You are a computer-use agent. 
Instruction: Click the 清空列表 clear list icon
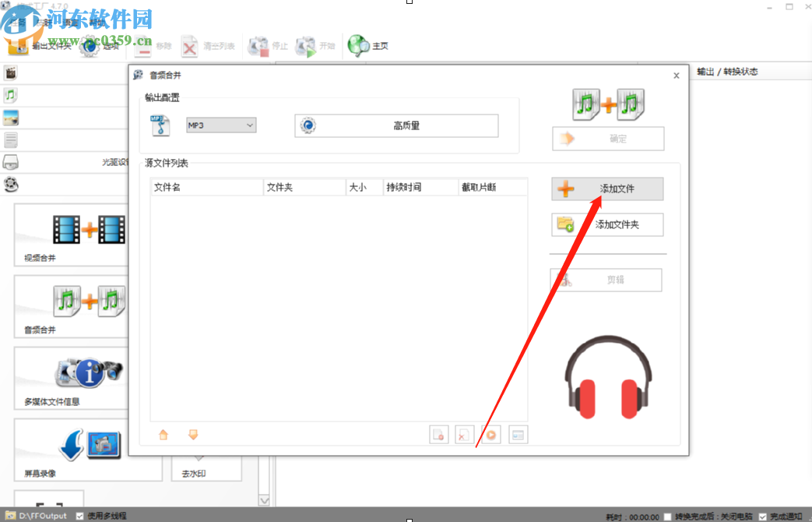188,45
